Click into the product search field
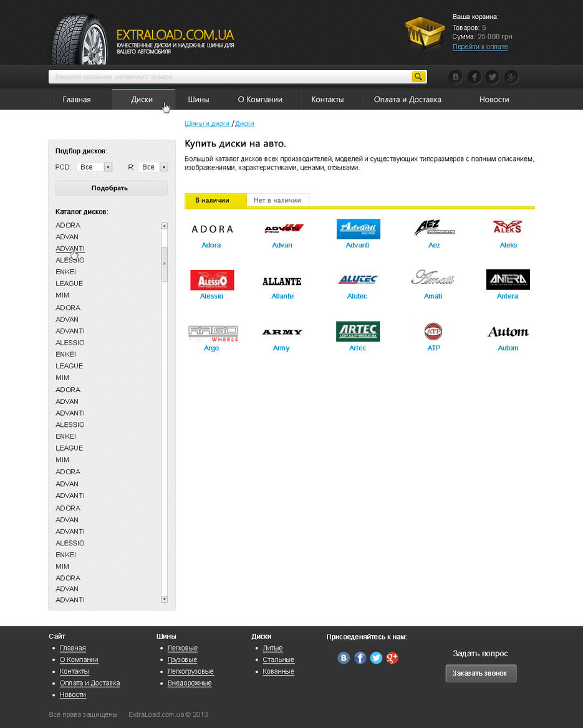This screenshot has width=583, height=728. (x=229, y=77)
